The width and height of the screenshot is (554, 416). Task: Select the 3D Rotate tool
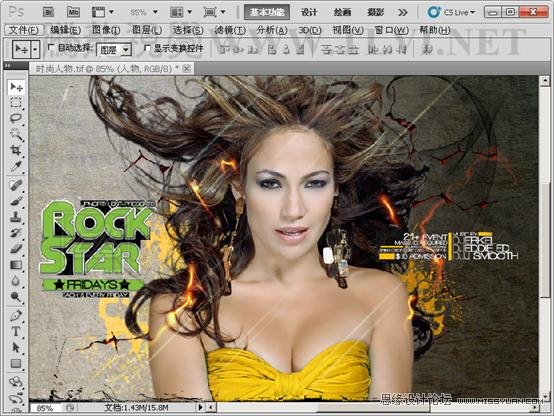[16, 382]
